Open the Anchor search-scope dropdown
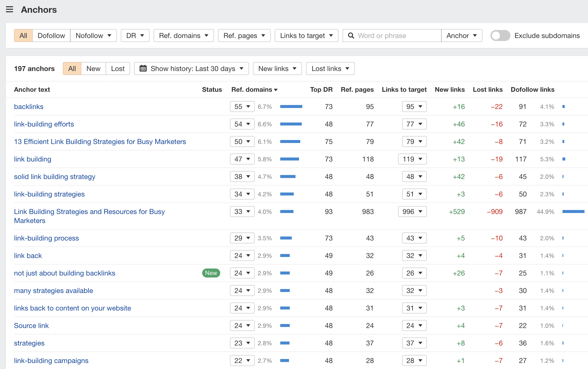This screenshot has width=588, height=369. [x=462, y=35]
